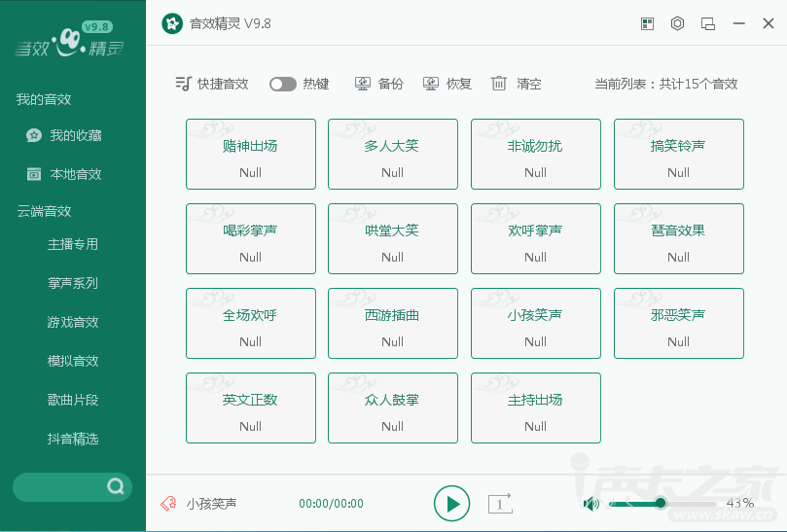Image resolution: width=787 pixels, height=532 pixels.
Task: Play the 琶音效果 sound tile
Action: (x=679, y=239)
